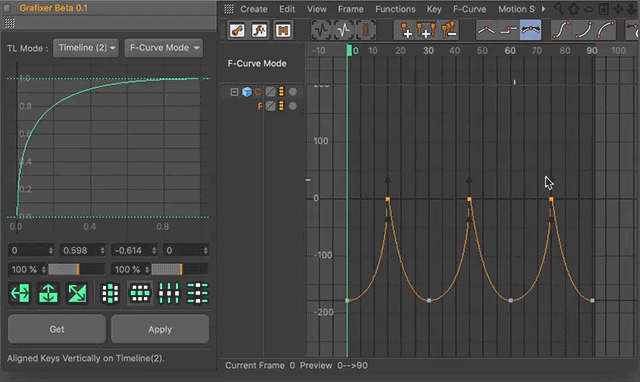This screenshot has height=382, width=640.
Task: Open the Frame menu
Action: pos(351,9)
